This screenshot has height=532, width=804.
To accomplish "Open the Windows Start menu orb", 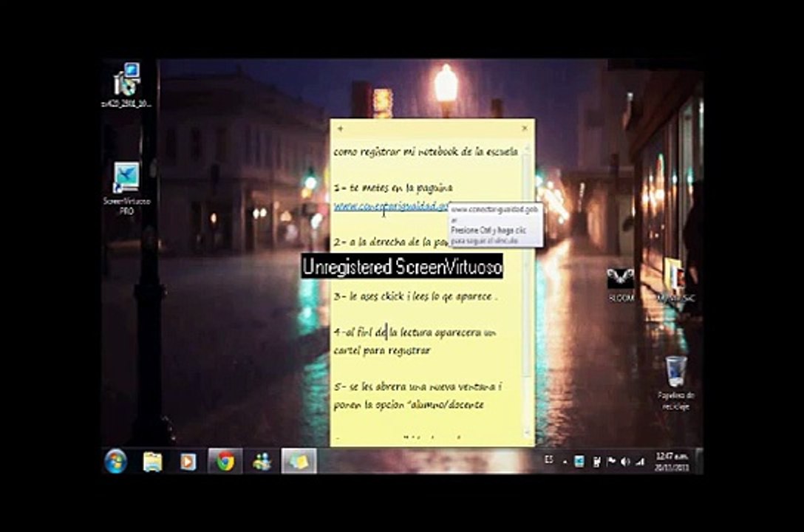I will 116,462.
